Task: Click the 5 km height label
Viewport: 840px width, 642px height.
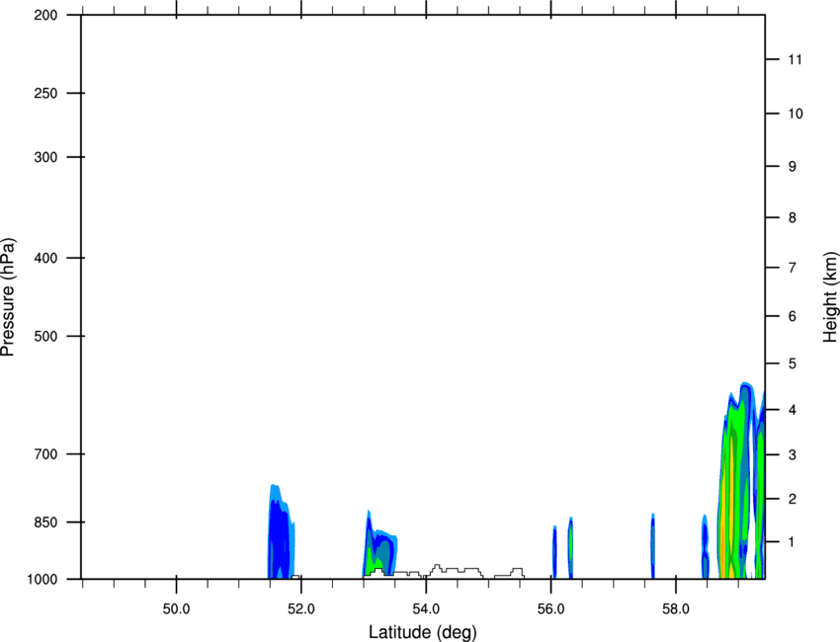Action: tap(792, 363)
